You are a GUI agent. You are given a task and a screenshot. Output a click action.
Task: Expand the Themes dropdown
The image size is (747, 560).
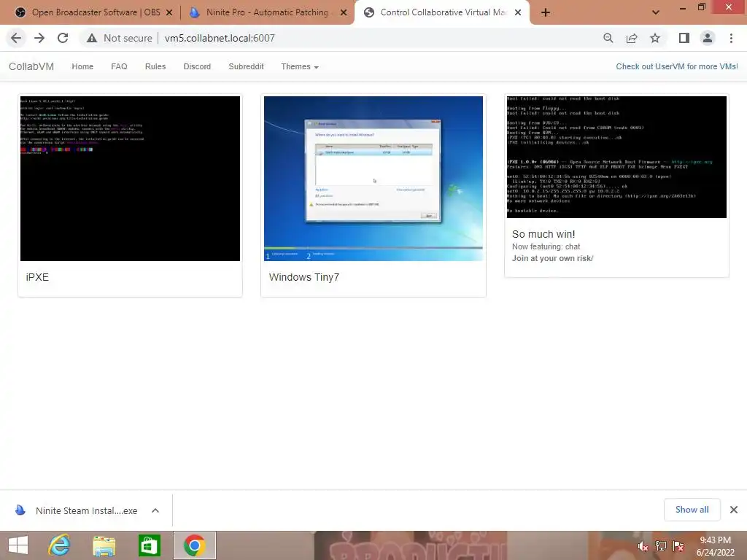pyautogui.click(x=300, y=66)
